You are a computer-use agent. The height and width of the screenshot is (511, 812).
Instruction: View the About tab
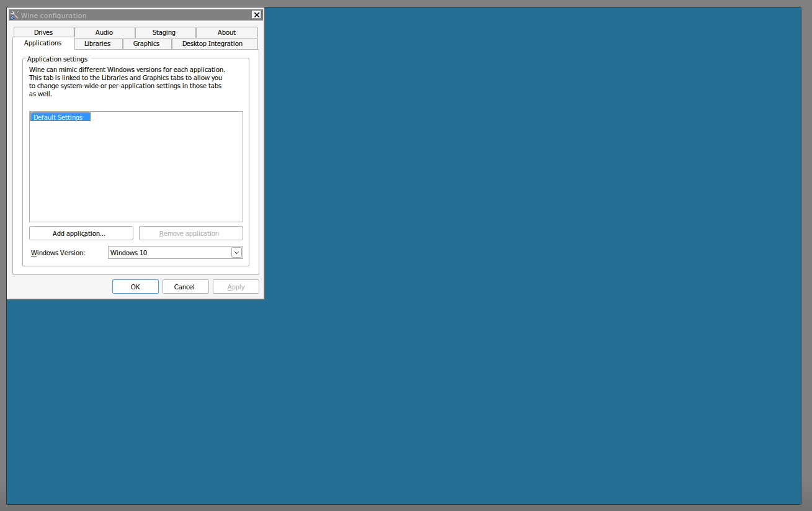click(226, 32)
